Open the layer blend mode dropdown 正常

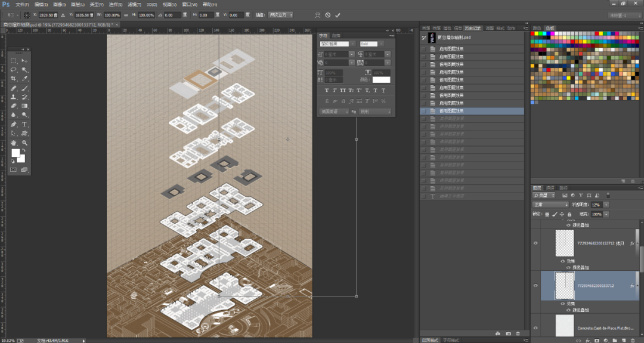point(550,205)
